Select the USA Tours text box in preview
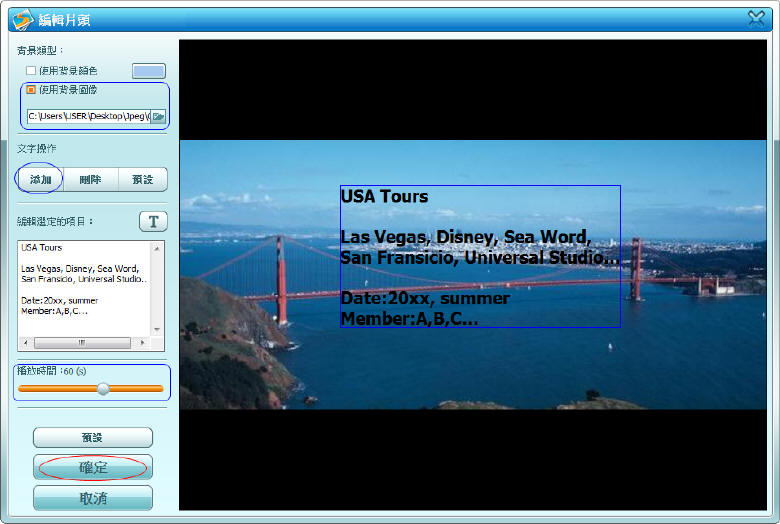This screenshot has width=780, height=524. [x=480, y=256]
